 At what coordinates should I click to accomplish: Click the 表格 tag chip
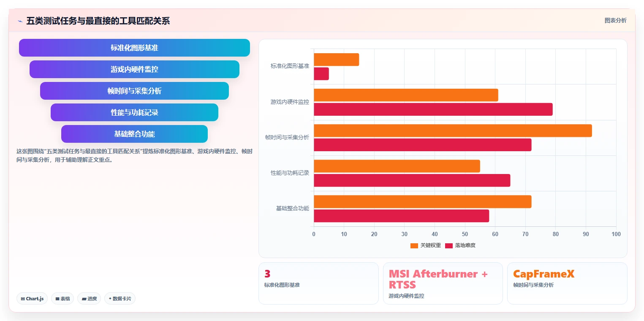(x=62, y=299)
